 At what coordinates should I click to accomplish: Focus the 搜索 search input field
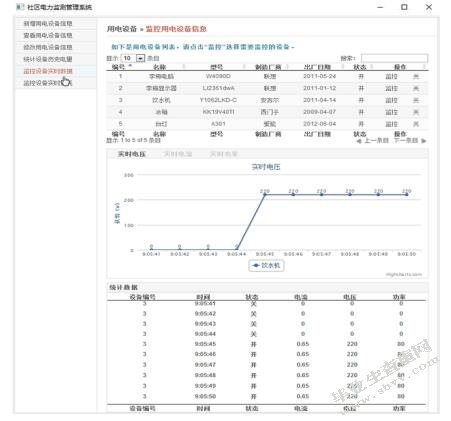(394, 58)
